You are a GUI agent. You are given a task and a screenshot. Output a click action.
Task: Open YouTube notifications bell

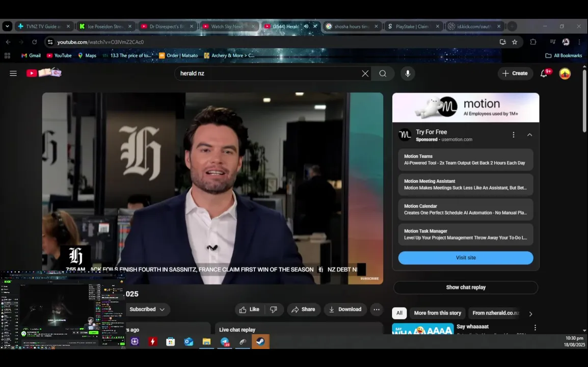[545, 73]
